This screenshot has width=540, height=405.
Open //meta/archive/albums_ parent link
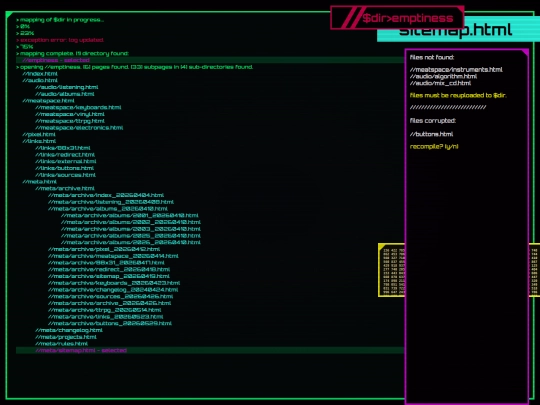108,209
